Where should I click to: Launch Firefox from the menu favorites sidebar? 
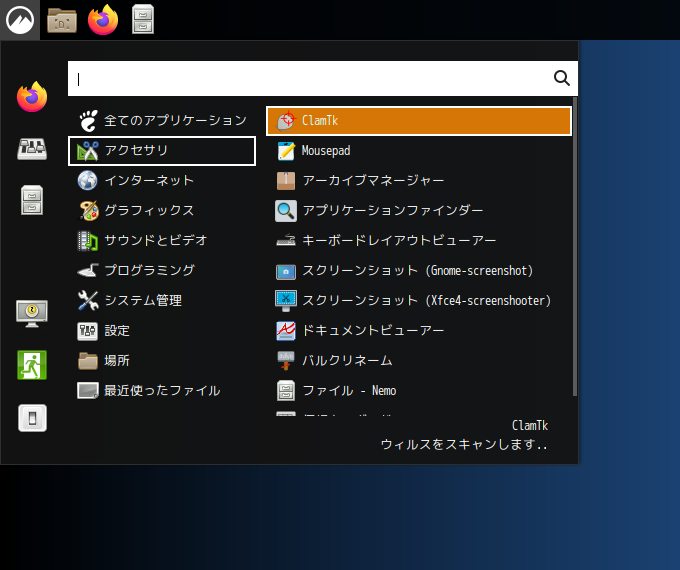[x=32, y=97]
